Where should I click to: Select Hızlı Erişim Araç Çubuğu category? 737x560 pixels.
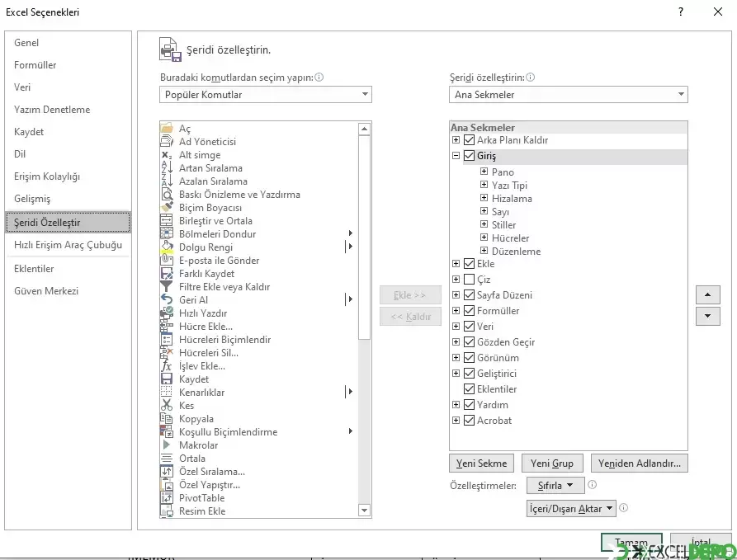pyautogui.click(x=69, y=245)
